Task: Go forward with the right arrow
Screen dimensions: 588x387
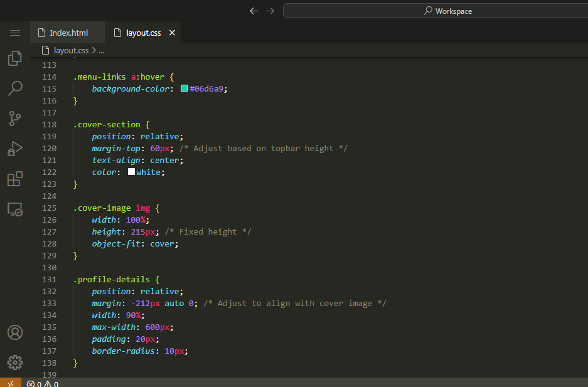Action: (270, 11)
